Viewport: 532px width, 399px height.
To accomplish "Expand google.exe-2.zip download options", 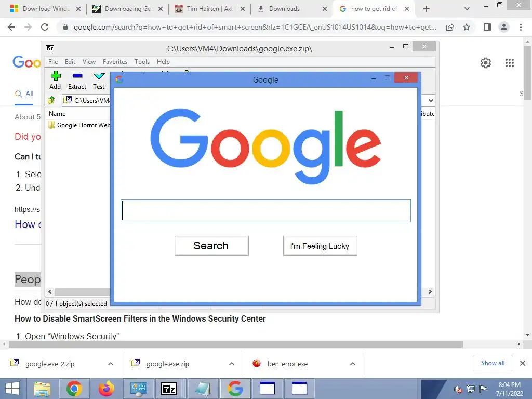I will tap(111, 364).
